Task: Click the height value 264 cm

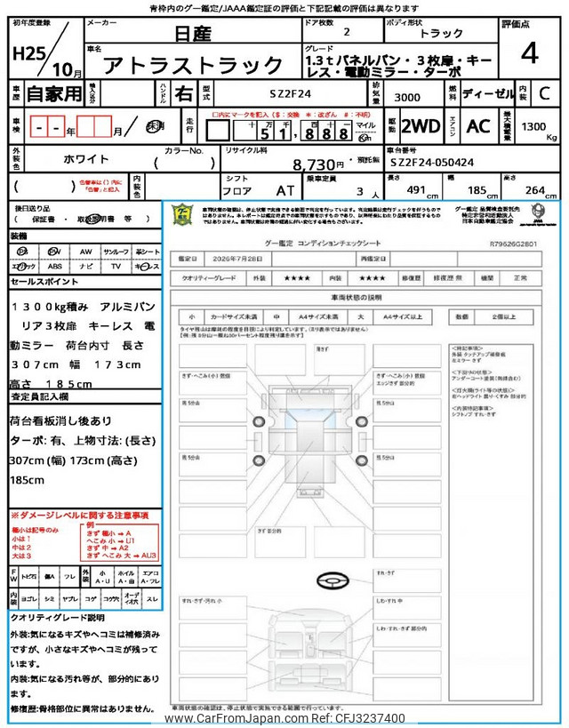Action: (541, 191)
